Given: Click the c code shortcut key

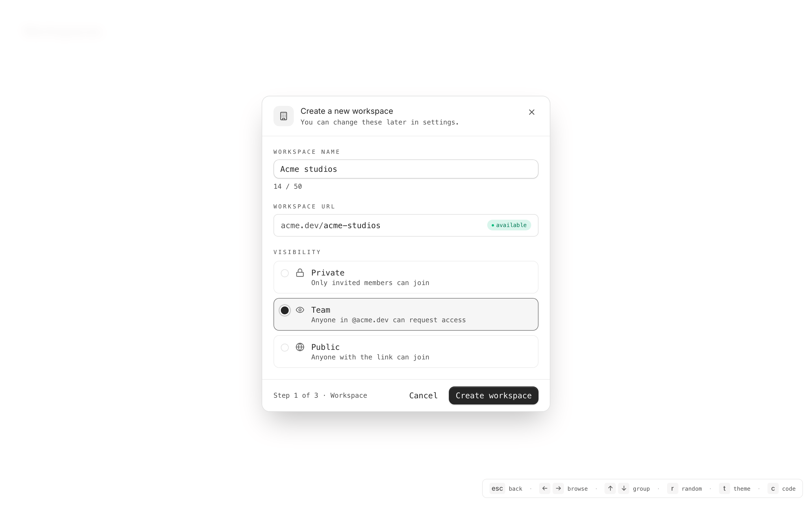Looking at the screenshot, I should tap(773, 489).
